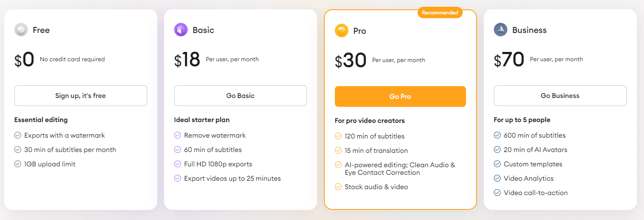Click checkmark icon beside Remove watermark
The height and width of the screenshot is (220, 644).
pos(178,136)
